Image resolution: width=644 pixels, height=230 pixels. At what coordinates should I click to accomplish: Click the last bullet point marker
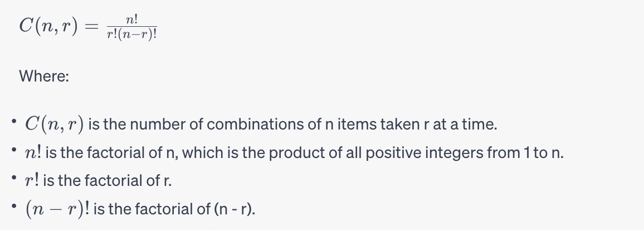pos(14,206)
